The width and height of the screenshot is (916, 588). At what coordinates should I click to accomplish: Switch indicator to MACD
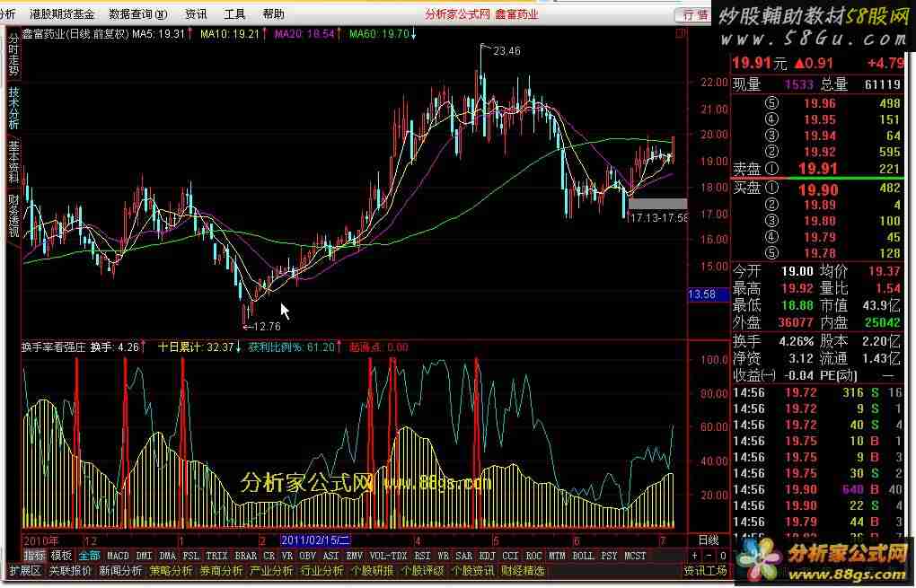[x=118, y=556]
